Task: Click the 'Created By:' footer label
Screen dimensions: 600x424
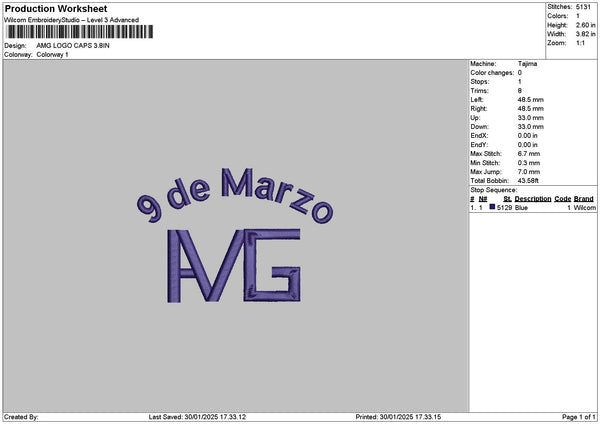Action: (x=21, y=417)
